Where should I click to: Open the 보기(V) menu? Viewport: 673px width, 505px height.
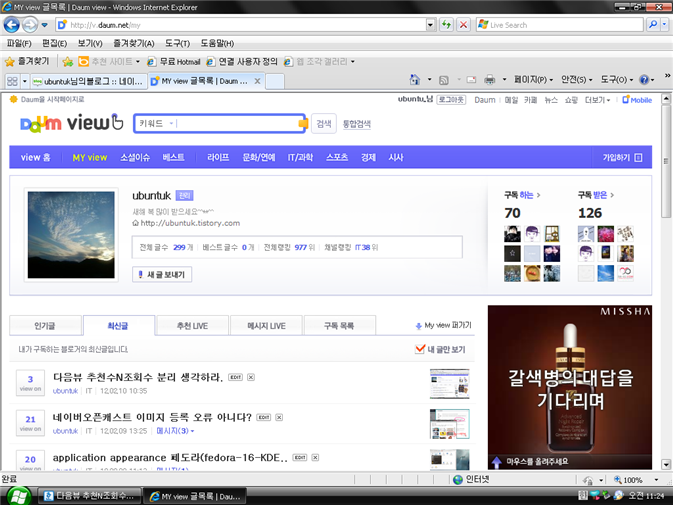pyautogui.click(x=90, y=43)
